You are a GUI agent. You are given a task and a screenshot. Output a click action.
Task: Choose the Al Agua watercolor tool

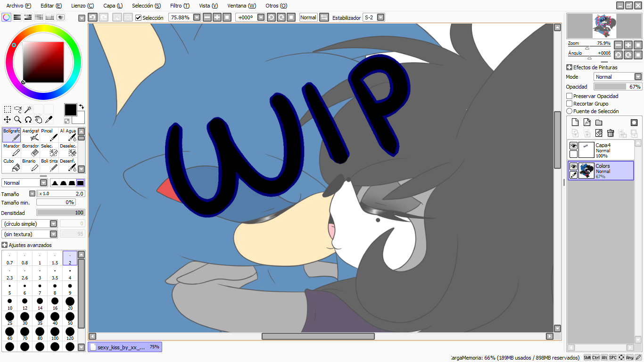pyautogui.click(x=68, y=135)
